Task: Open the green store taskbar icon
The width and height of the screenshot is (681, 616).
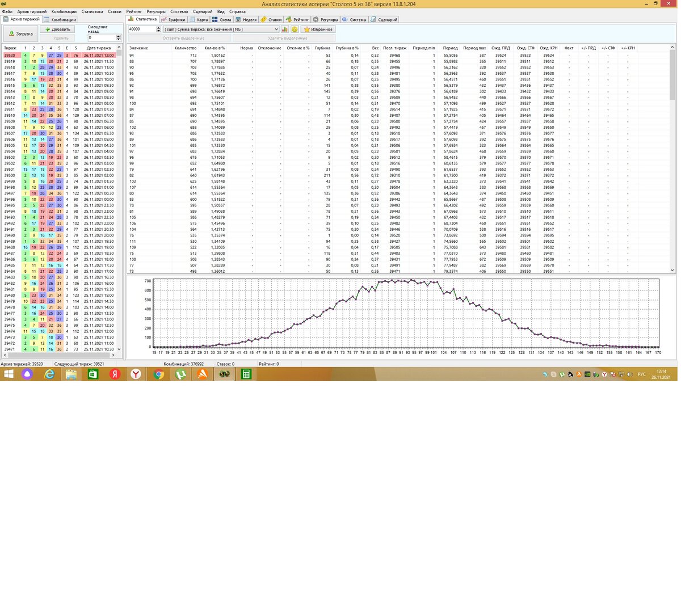Action: pos(93,374)
